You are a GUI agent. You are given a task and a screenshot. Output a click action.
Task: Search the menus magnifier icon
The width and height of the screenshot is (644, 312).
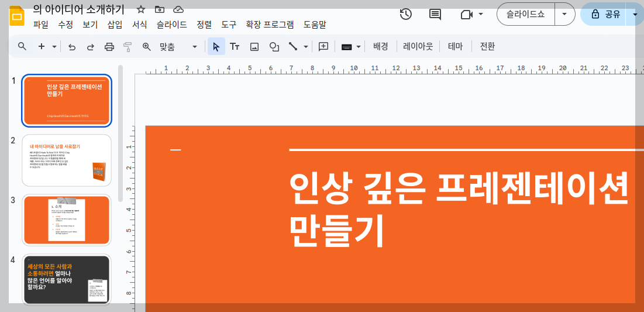click(23, 46)
